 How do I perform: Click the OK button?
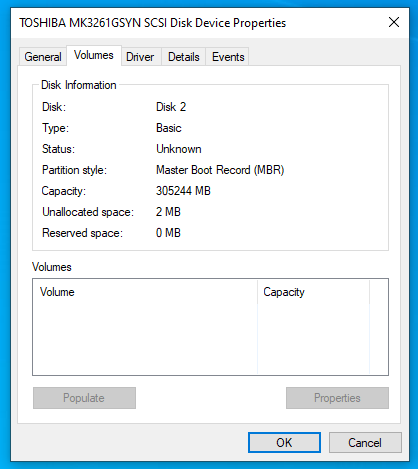pos(284,443)
